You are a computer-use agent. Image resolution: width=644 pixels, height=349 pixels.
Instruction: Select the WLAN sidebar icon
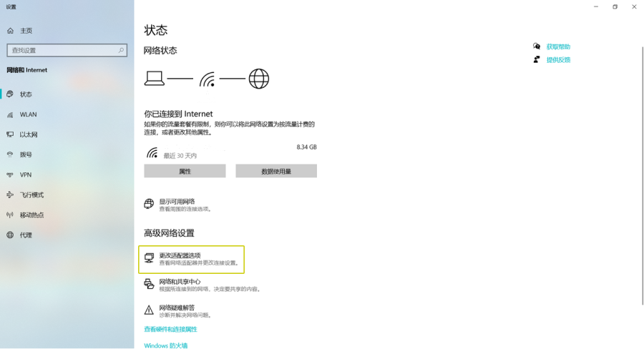pyautogui.click(x=10, y=114)
